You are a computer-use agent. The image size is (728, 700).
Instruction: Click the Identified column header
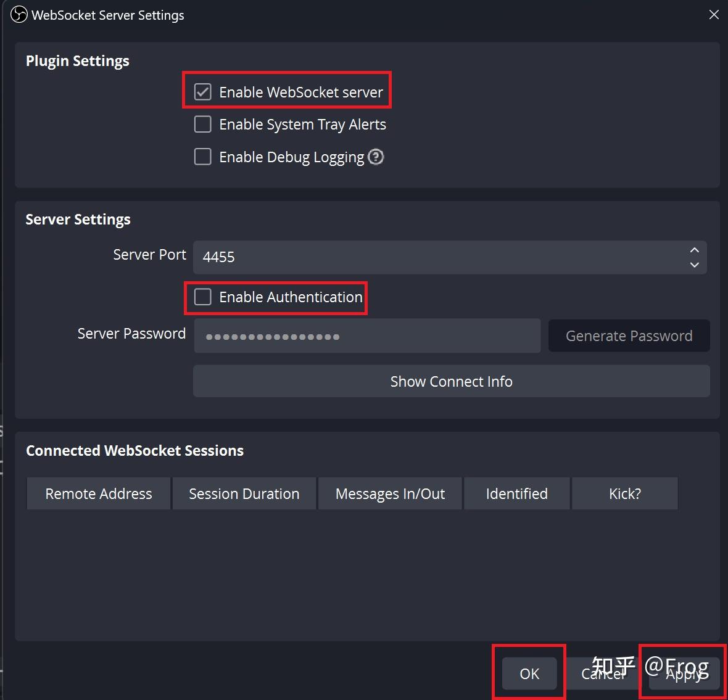(x=517, y=493)
